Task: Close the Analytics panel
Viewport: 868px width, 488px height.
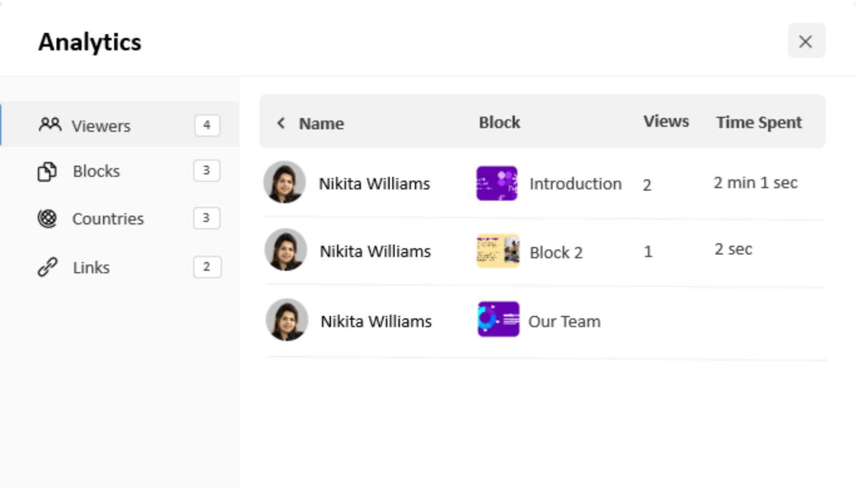Action: click(806, 41)
